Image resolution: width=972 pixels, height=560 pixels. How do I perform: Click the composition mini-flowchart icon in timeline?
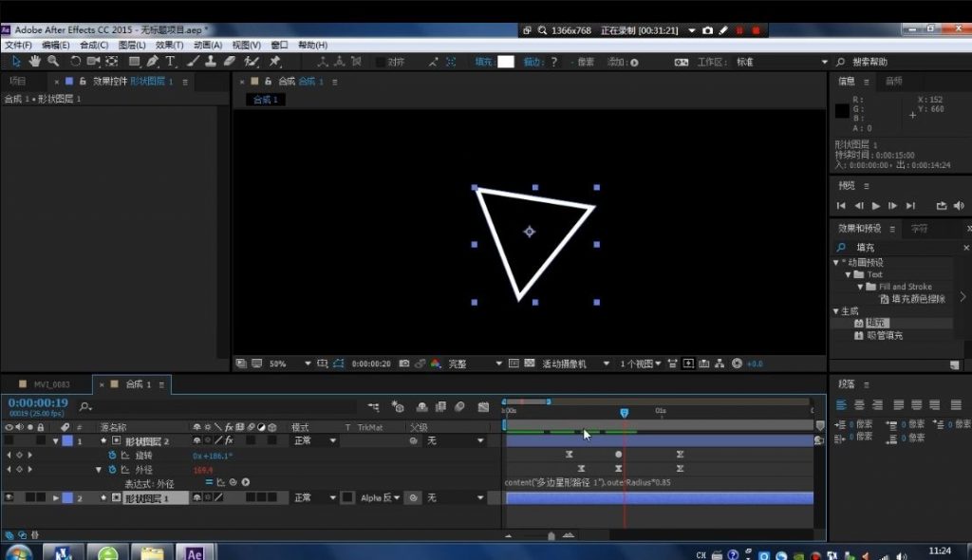[373, 407]
